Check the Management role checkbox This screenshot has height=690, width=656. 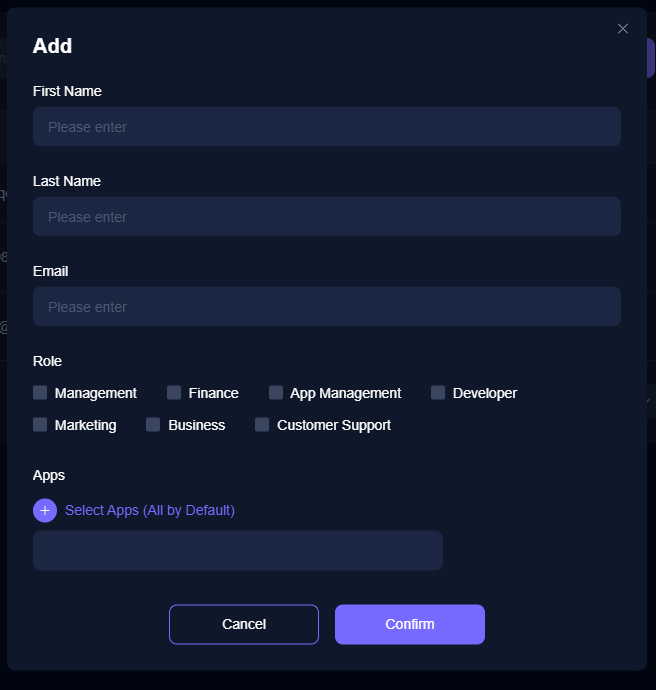coord(40,393)
